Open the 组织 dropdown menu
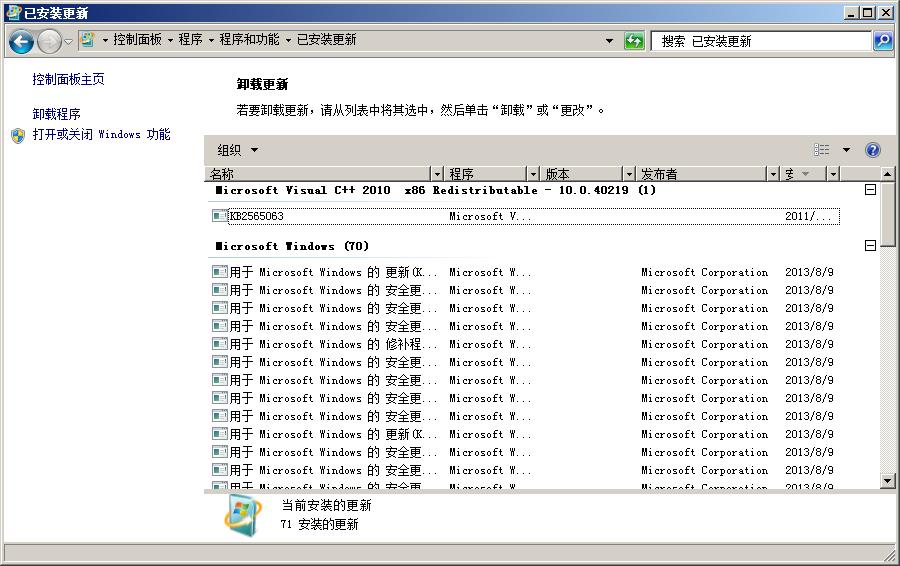Viewport: 900px width, 566px height. point(238,150)
